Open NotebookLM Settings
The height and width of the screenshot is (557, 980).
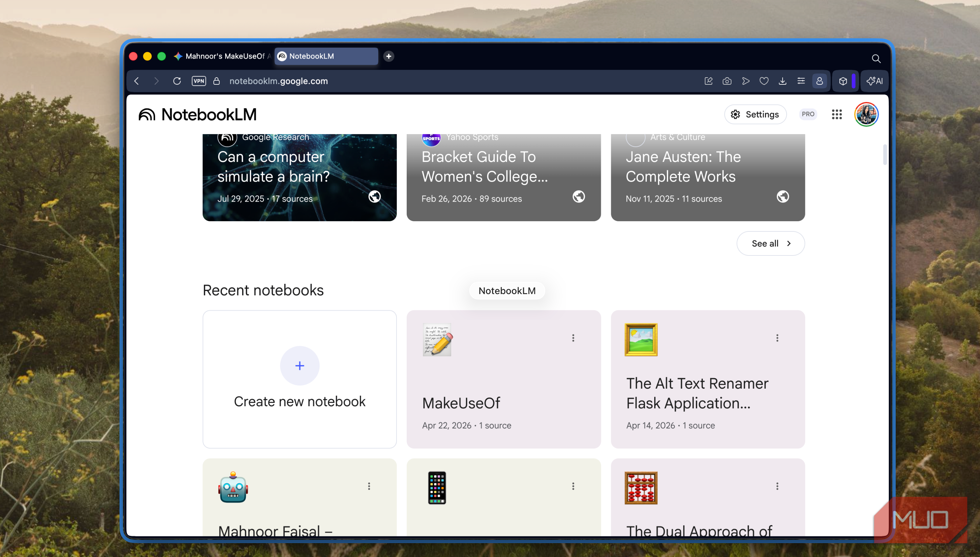point(755,115)
